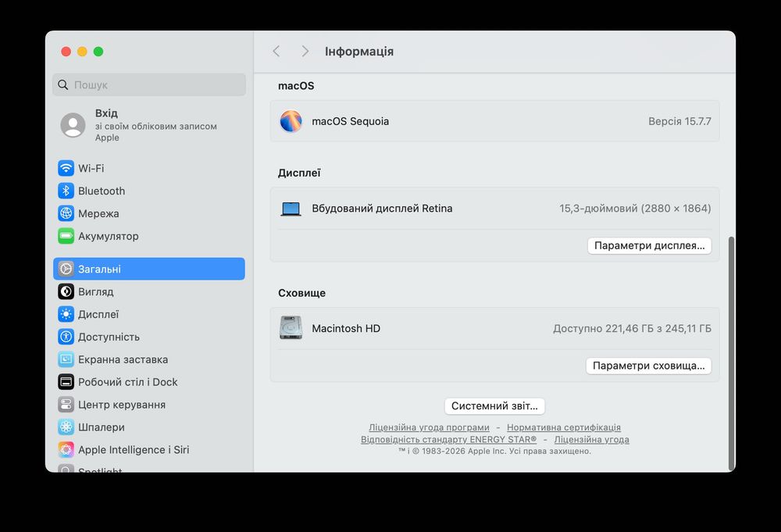Click the Доступність accessibility icon
This screenshot has width=781, height=532.
coord(66,337)
